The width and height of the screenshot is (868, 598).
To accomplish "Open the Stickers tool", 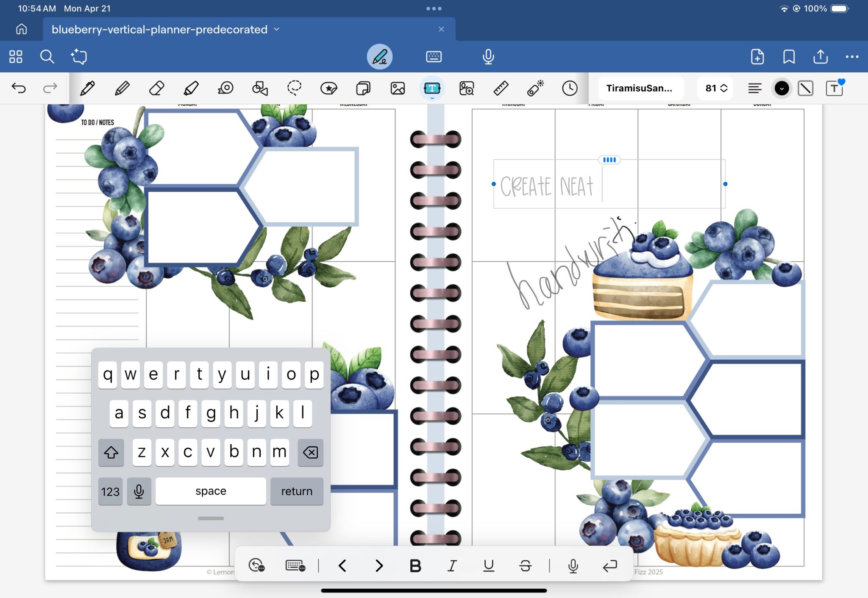I will [328, 88].
